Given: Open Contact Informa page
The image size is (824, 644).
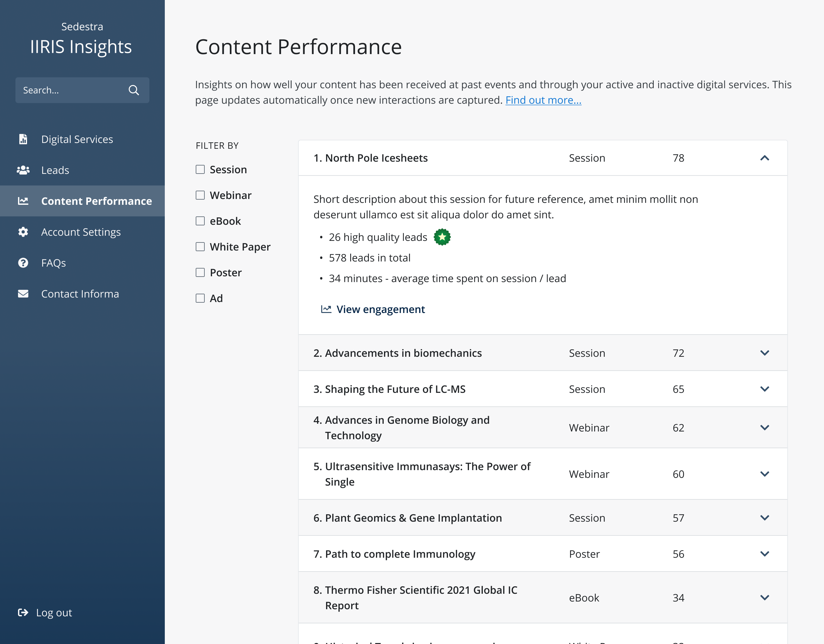Looking at the screenshot, I should point(82,294).
